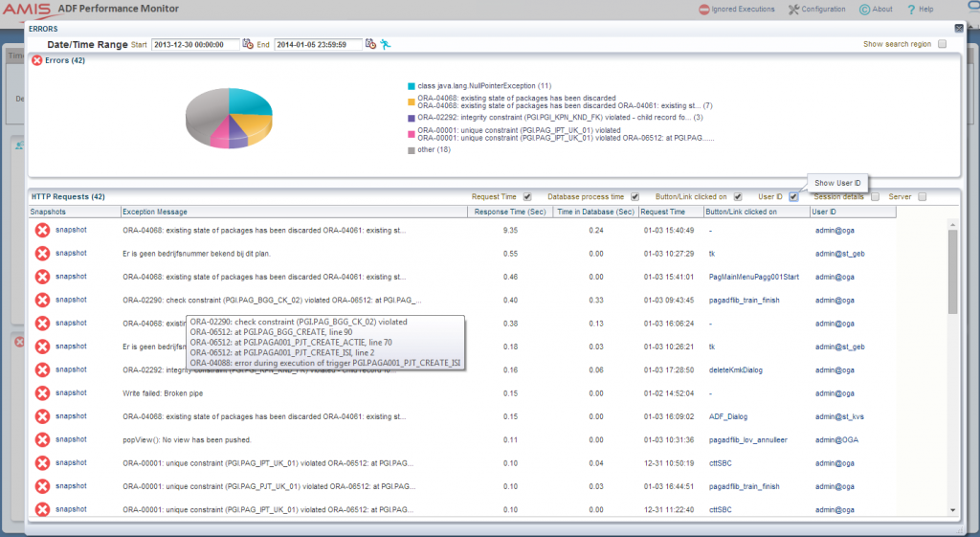Viewport: 980px width, 537px height.
Task: Click error icon of 01-03 16:06:24 row
Action: pos(42,324)
